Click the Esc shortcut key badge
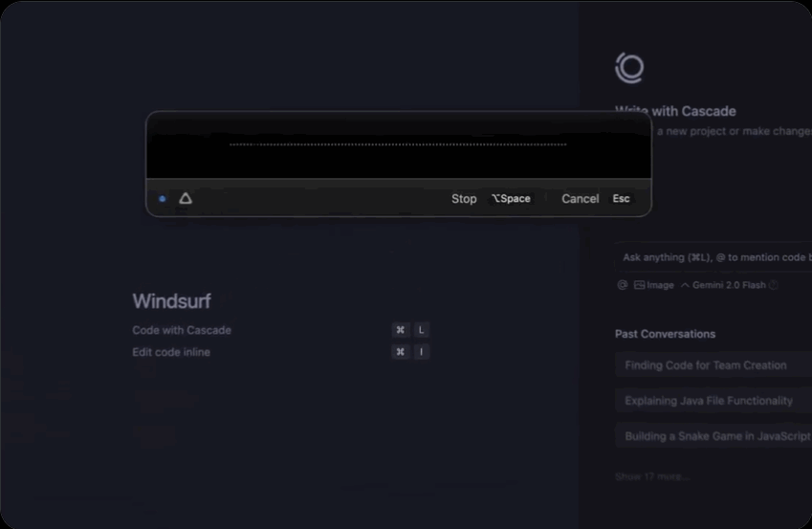The height and width of the screenshot is (529, 812). 621,198
